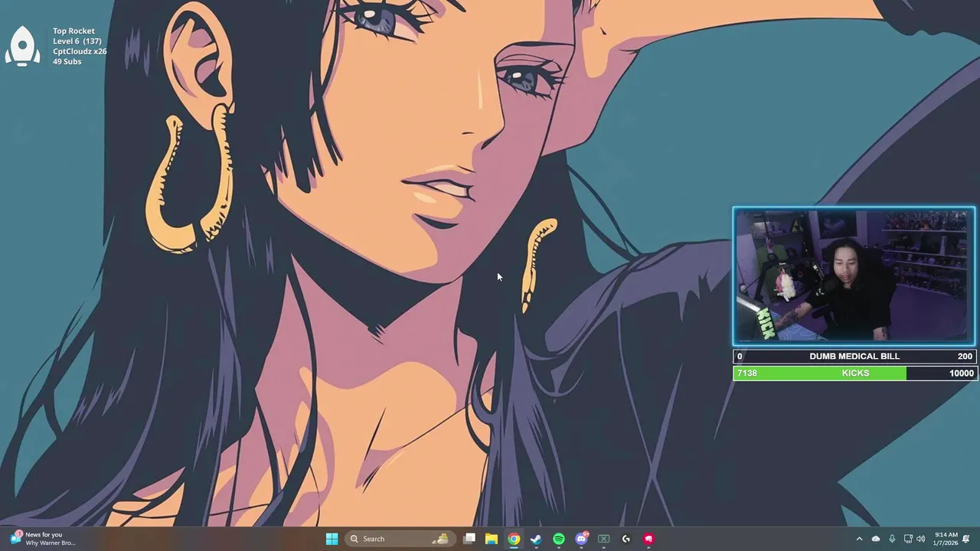Open Steam from the taskbar
The width and height of the screenshot is (980, 551).
536,539
